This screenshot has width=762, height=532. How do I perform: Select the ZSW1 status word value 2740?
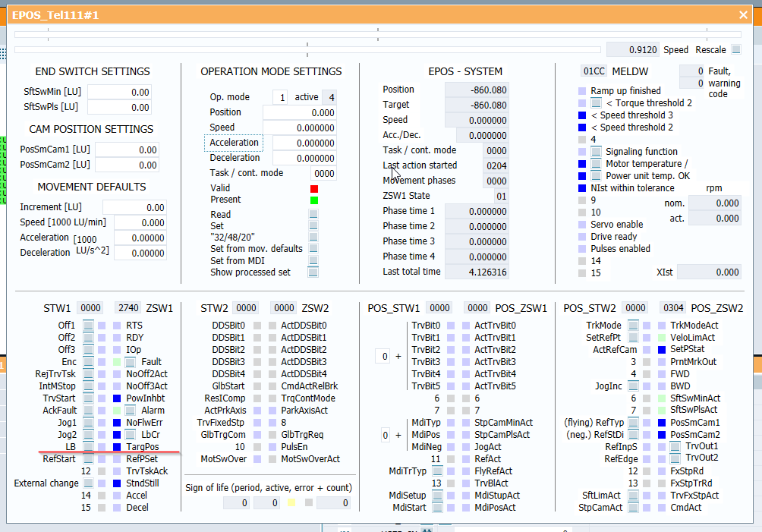click(128, 307)
